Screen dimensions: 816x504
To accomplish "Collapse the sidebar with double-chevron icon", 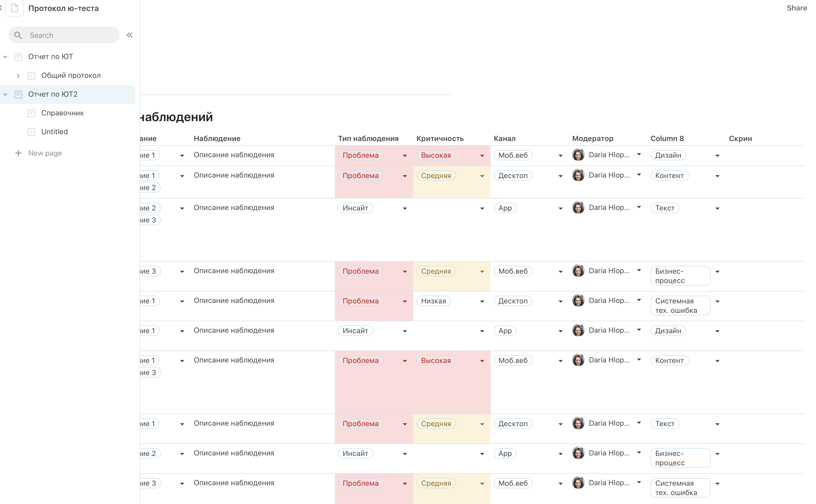I will point(129,35).
